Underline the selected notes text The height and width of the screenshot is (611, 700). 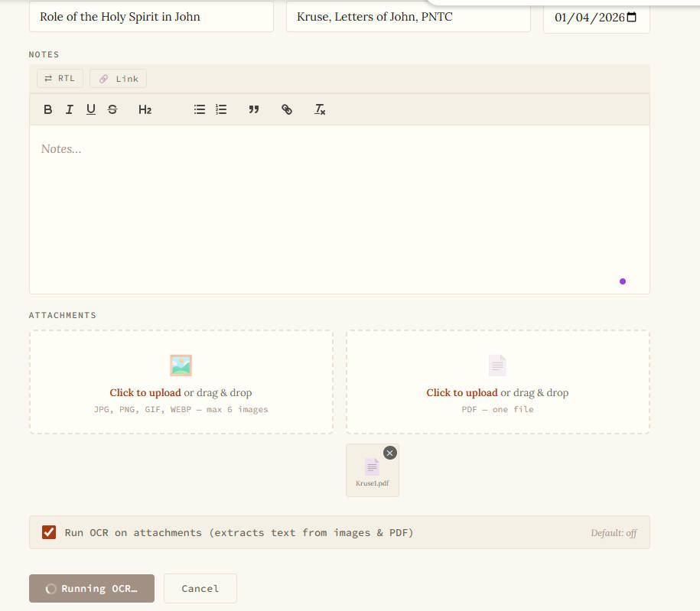click(x=91, y=109)
